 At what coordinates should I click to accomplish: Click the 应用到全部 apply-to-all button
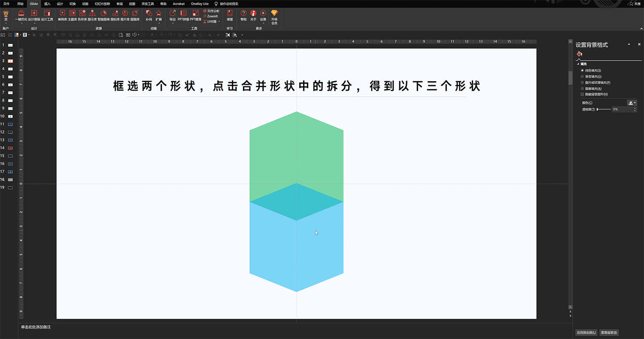pyautogui.click(x=586, y=332)
